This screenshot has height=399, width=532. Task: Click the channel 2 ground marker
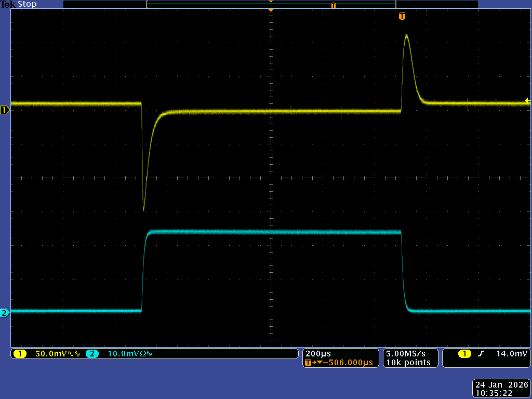pos(5,313)
